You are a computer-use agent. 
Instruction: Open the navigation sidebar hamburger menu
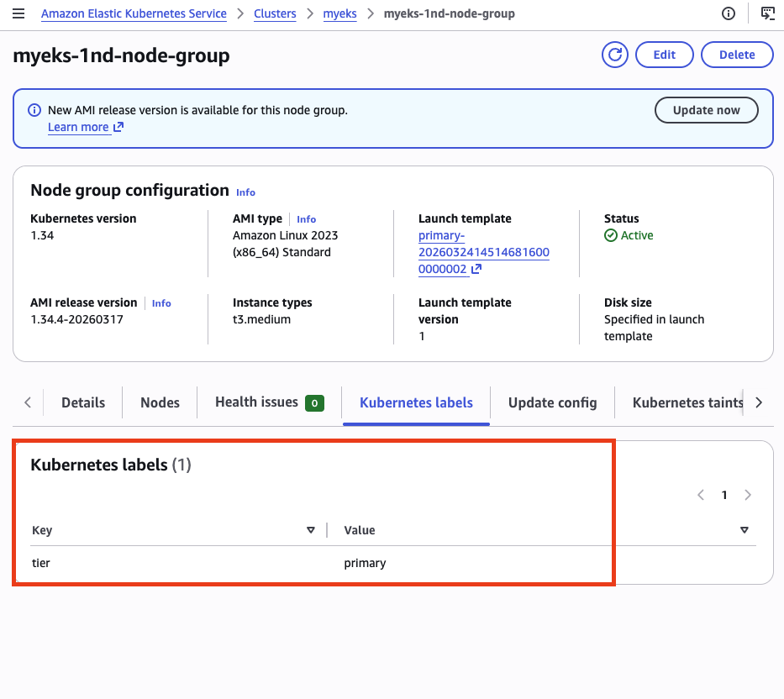point(18,13)
